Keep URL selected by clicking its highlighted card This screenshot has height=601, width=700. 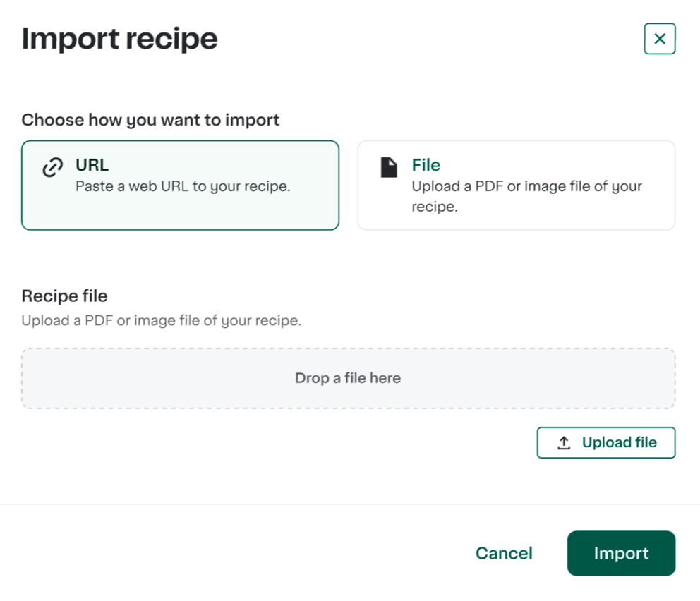[181, 185]
